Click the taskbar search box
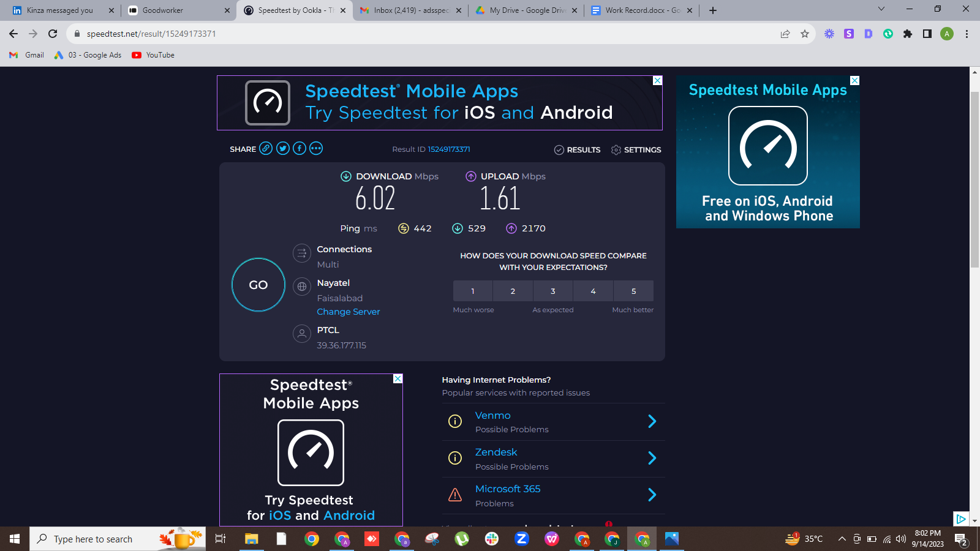 point(118,539)
